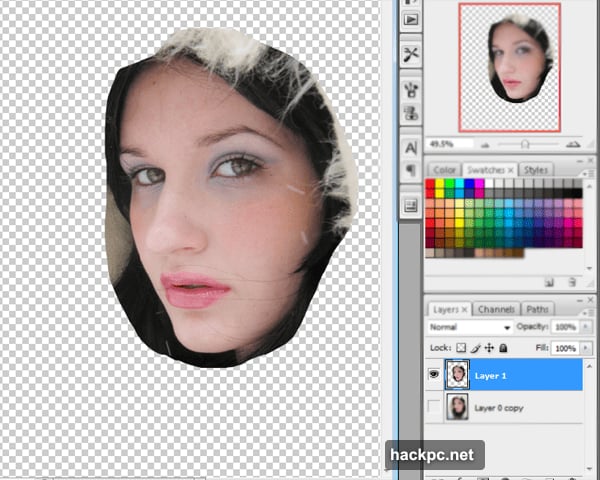Open the Character panel icon

pyautogui.click(x=411, y=148)
